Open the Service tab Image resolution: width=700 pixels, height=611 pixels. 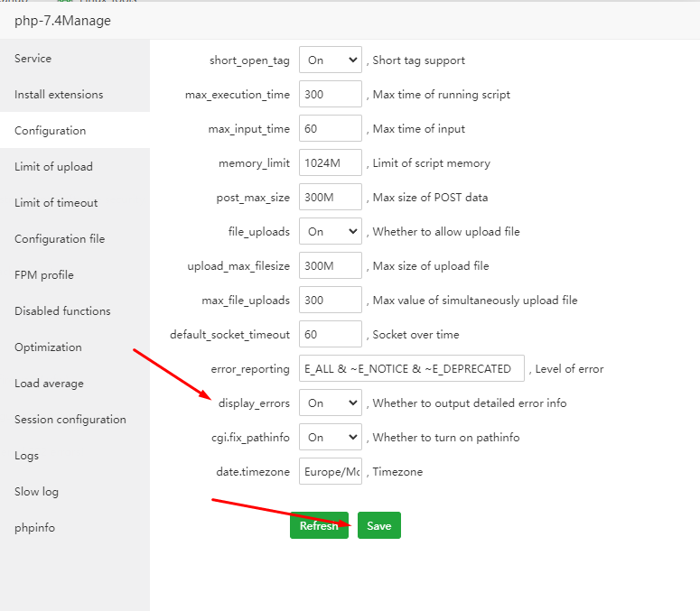pyautogui.click(x=33, y=59)
